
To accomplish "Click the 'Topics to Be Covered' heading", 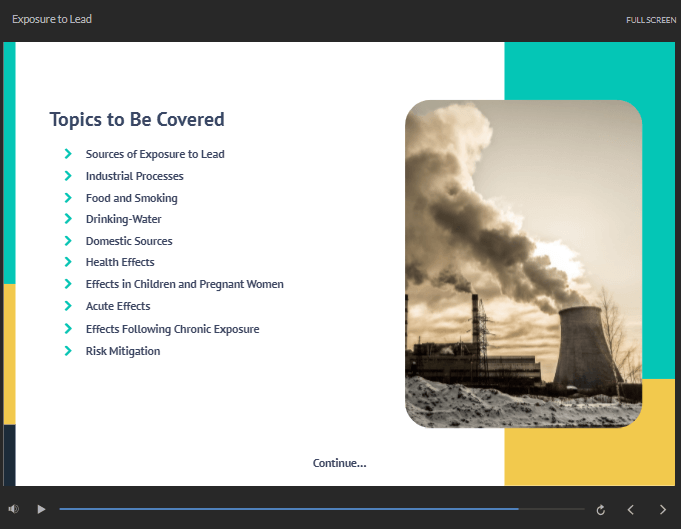I will [137, 119].
